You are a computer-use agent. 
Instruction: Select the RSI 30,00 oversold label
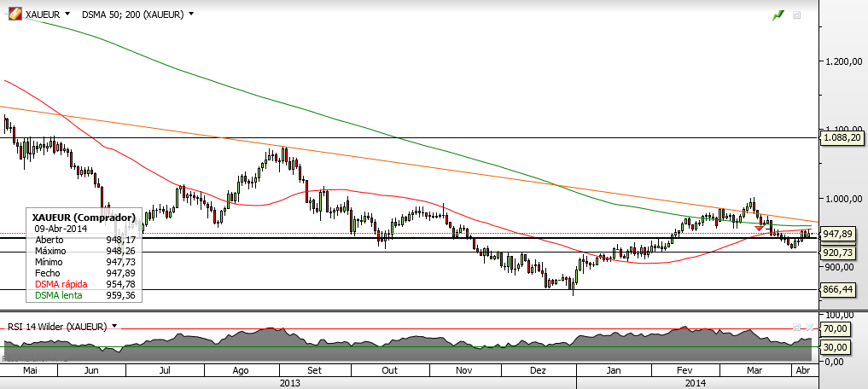(836, 347)
